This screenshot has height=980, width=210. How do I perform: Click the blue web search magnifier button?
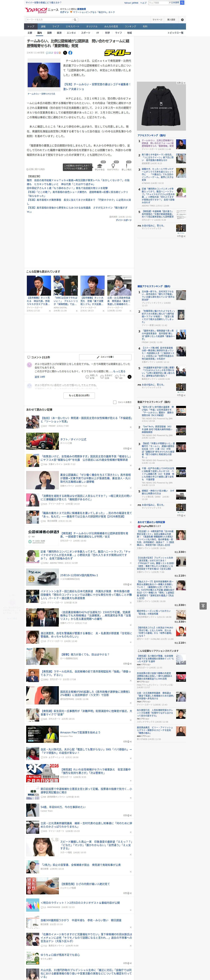click(182, 3)
